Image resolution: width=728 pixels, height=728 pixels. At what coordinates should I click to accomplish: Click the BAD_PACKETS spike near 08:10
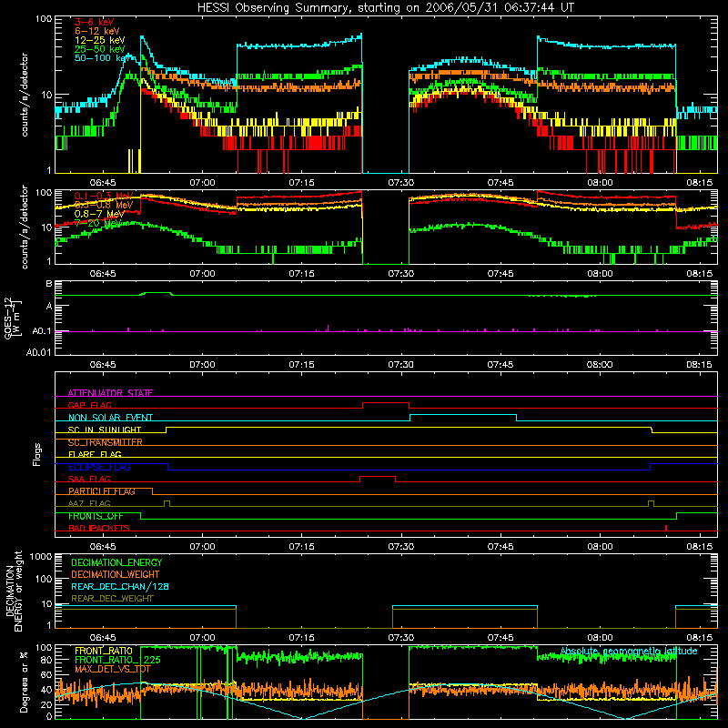666,528
